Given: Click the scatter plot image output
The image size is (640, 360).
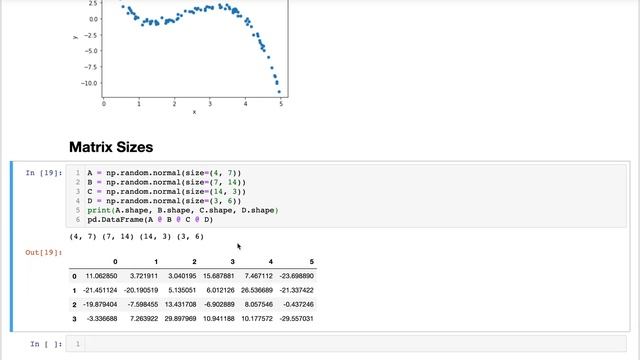Looking at the screenshot, I should coord(180,57).
